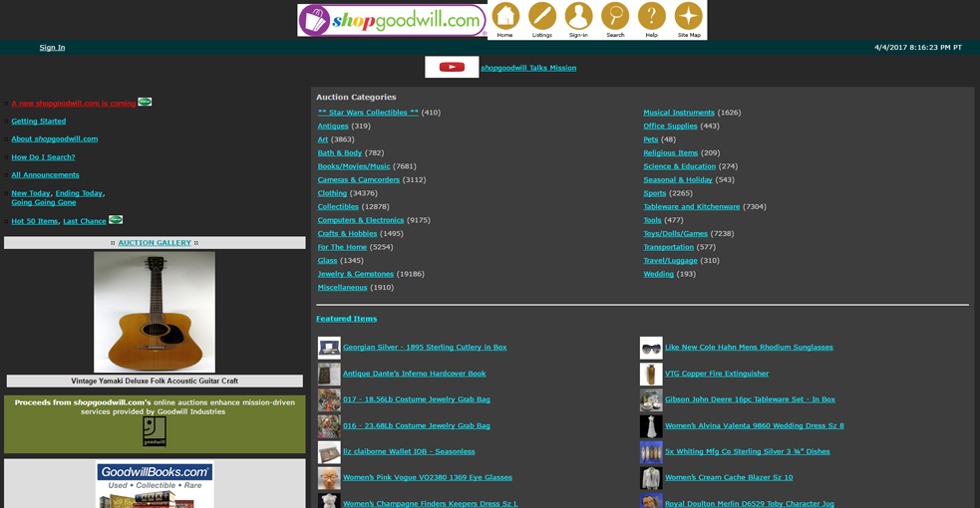The image size is (980, 508).
Task: Open New Today listings
Action: (31, 193)
